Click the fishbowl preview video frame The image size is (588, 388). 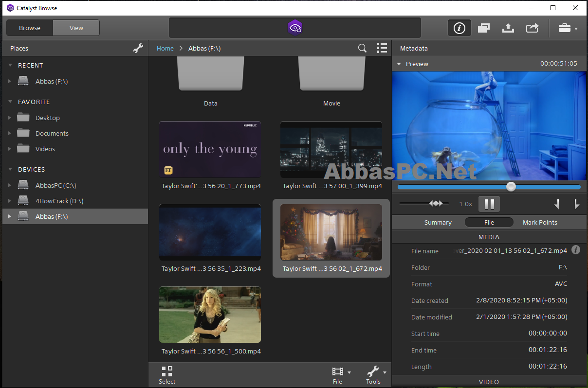[489, 126]
